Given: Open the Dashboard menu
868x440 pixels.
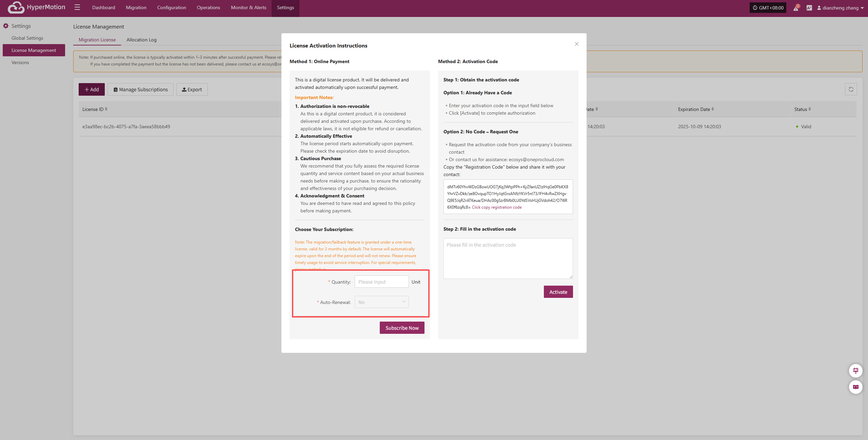Looking at the screenshot, I should (x=103, y=7).
